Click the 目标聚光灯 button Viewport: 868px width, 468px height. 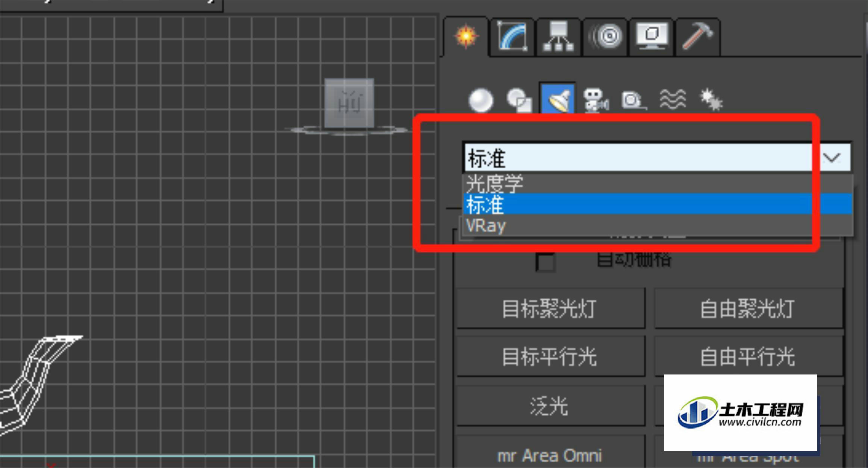[550, 309]
